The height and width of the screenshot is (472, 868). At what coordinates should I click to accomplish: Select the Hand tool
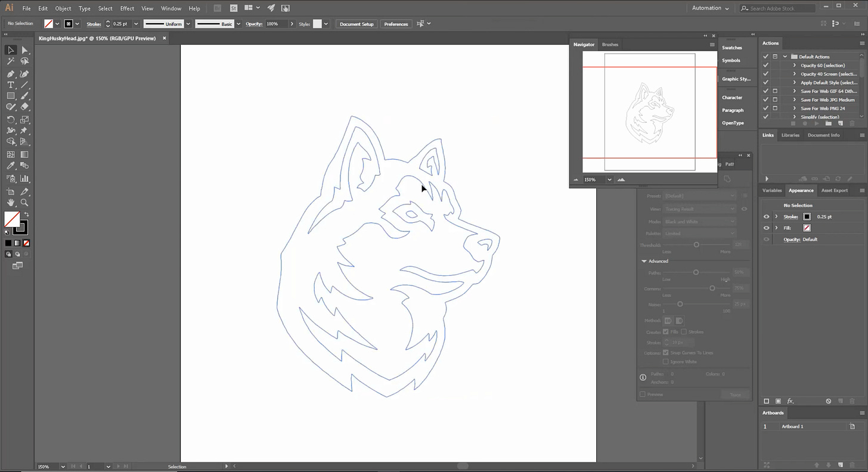click(x=11, y=203)
